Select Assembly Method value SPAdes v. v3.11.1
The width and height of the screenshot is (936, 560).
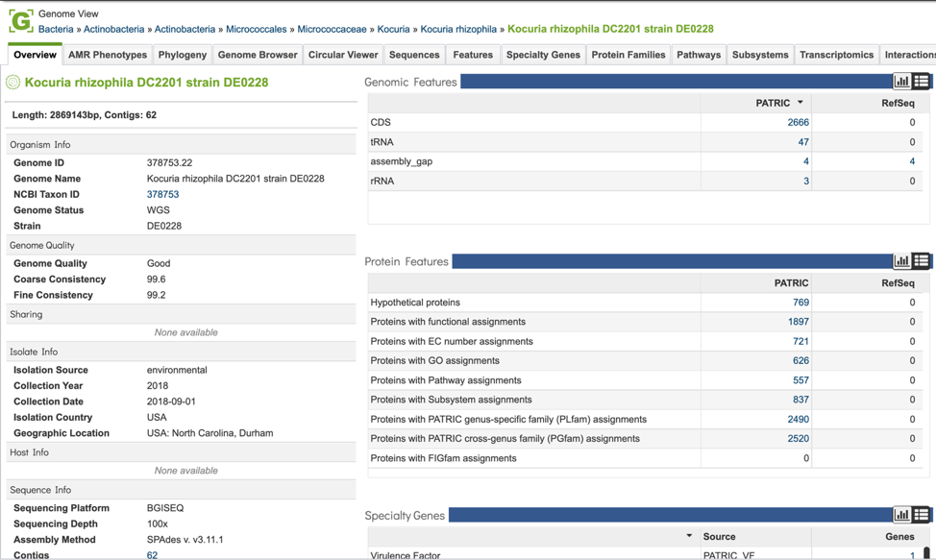point(185,539)
